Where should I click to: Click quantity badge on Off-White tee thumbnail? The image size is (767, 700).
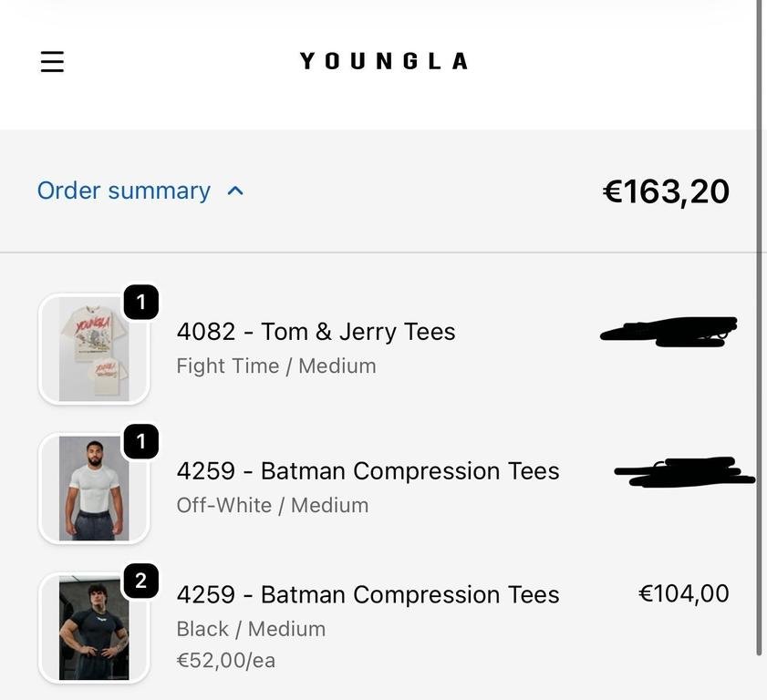point(140,442)
